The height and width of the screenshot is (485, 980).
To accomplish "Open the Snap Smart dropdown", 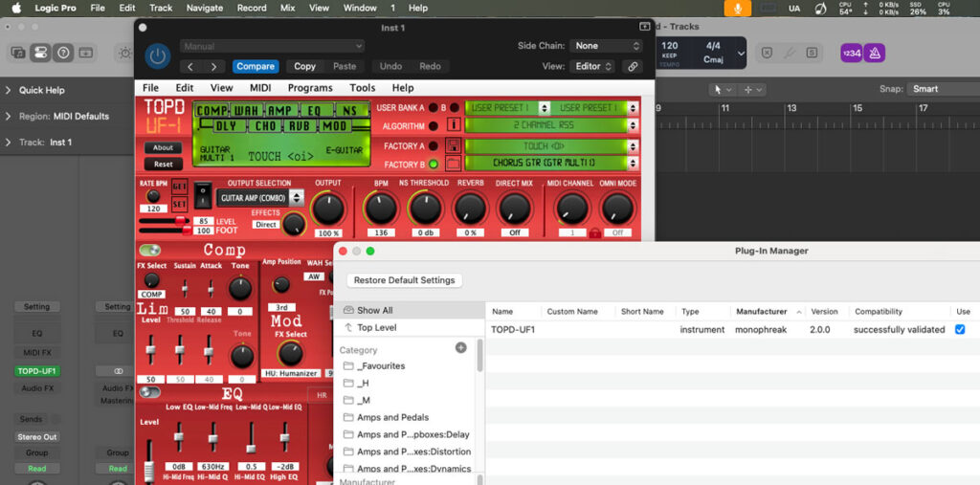I will click(x=943, y=89).
